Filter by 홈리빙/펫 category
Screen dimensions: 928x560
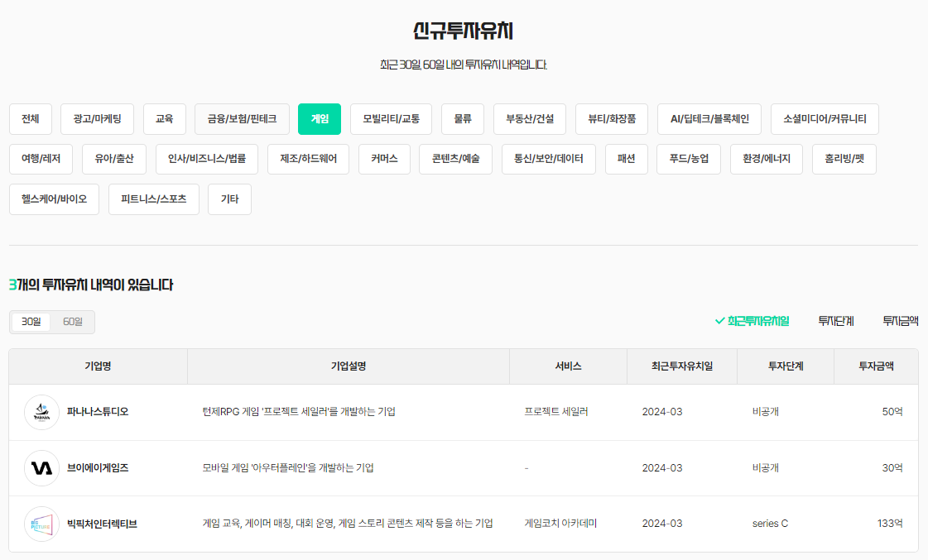844,159
